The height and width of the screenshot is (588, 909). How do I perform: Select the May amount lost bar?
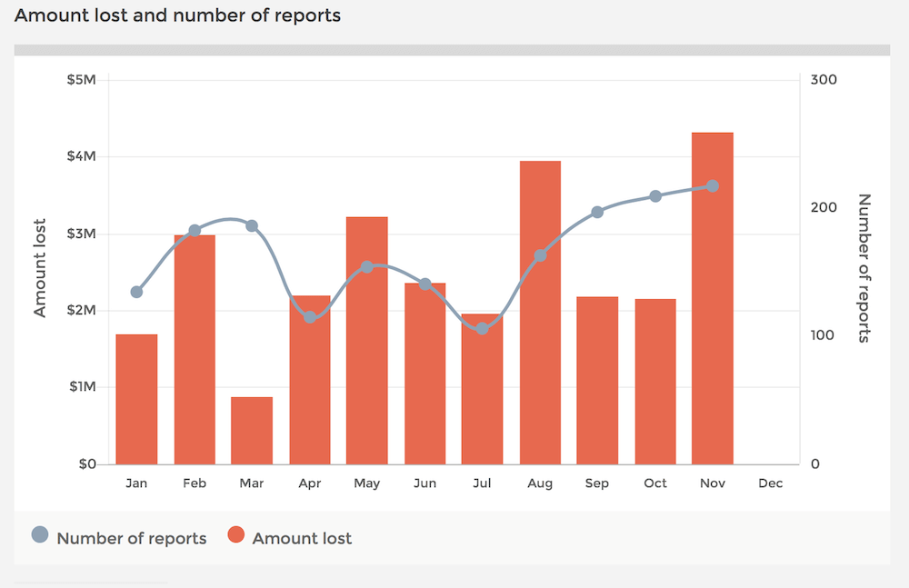pyautogui.click(x=367, y=341)
